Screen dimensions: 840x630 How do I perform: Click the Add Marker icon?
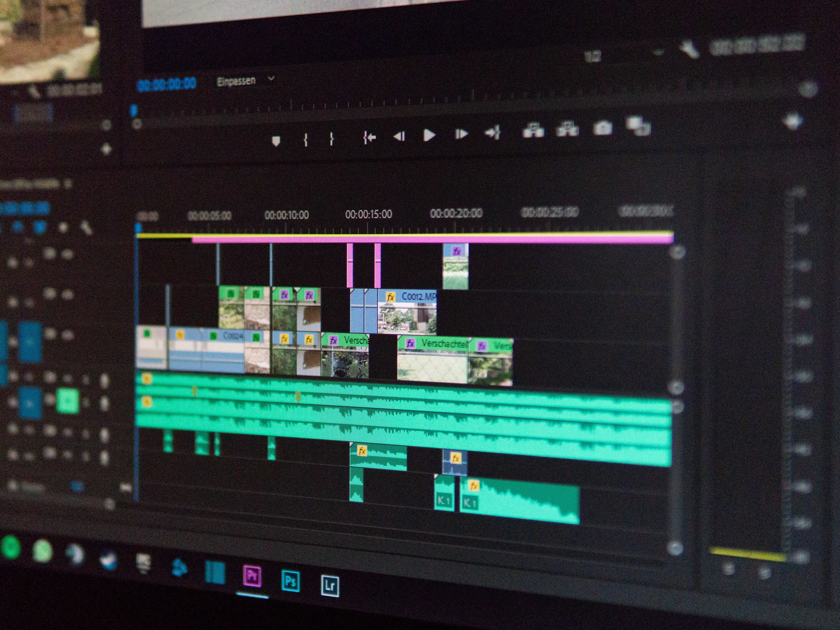point(276,141)
